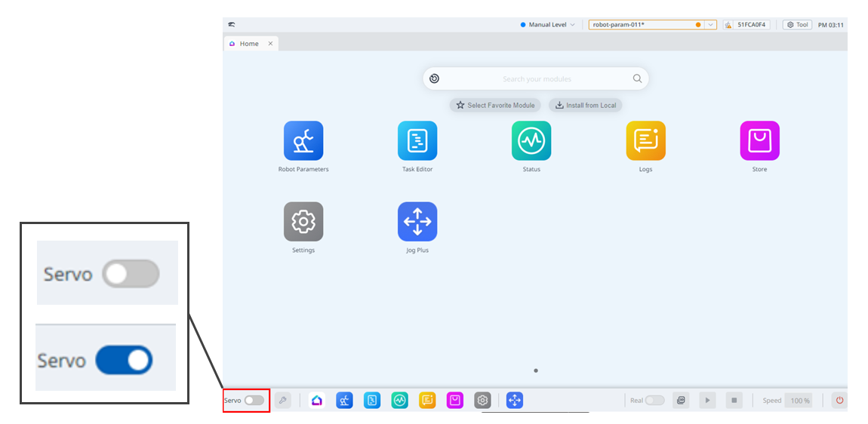Launch the Task Editor module

click(x=417, y=141)
